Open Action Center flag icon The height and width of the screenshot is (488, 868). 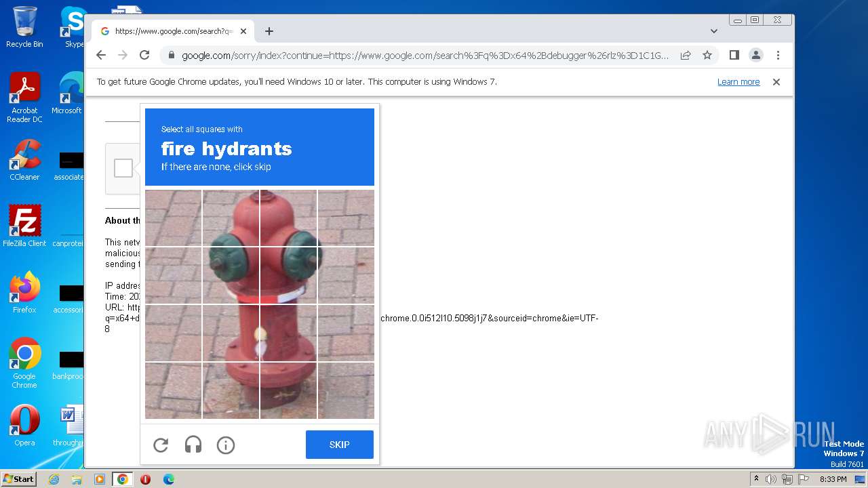802,479
